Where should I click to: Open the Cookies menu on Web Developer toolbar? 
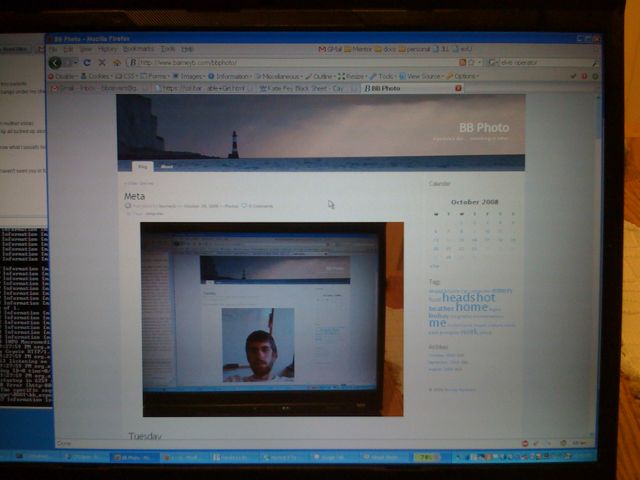(96, 76)
